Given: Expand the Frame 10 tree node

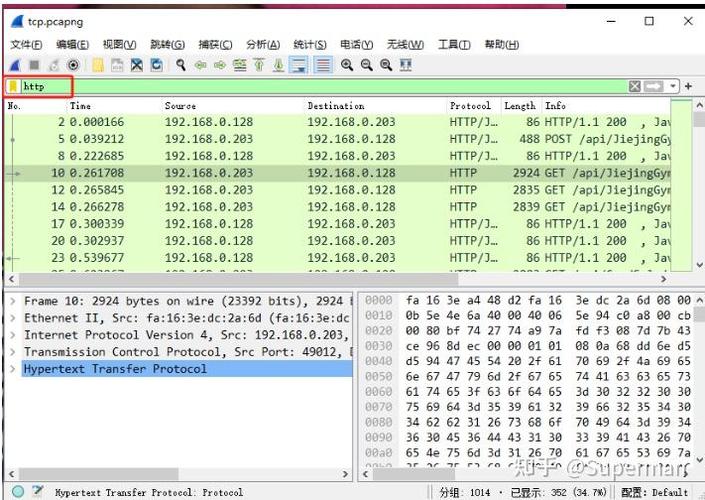Looking at the screenshot, I should 13,301.
